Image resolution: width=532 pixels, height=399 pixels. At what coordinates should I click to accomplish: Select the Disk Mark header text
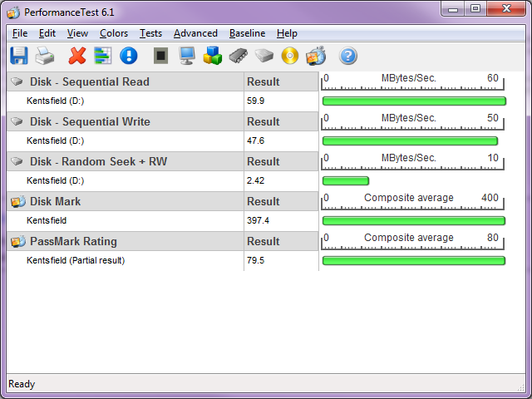tap(56, 201)
